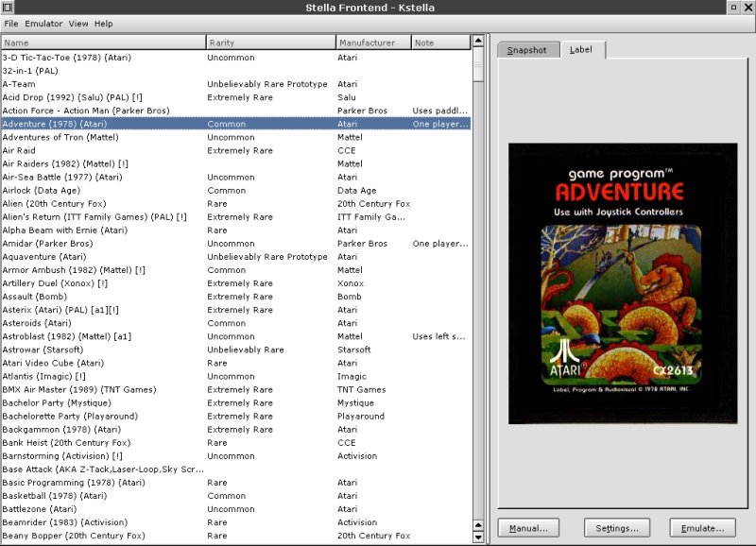Select the Label tab
Image resolution: width=756 pixels, height=546 pixels.
tap(581, 50)
